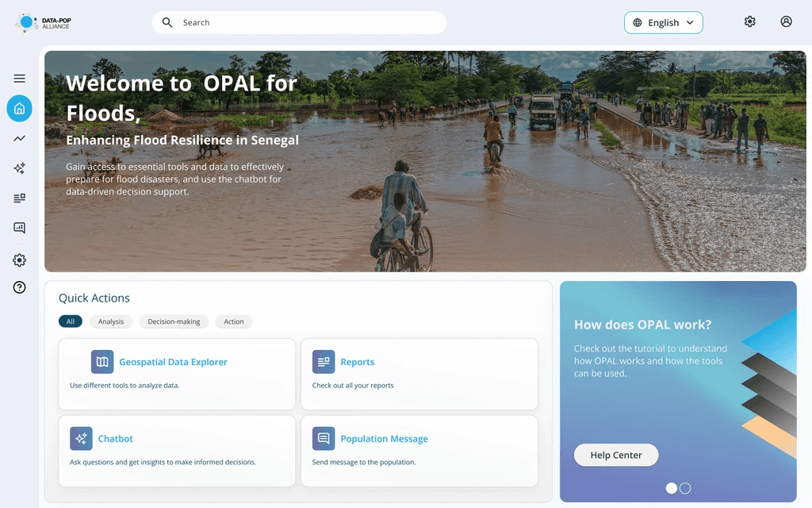Screen dimensions: 812x508
Task: Open the Population Message sidebar icon
Action: click(x=19, y=228)
